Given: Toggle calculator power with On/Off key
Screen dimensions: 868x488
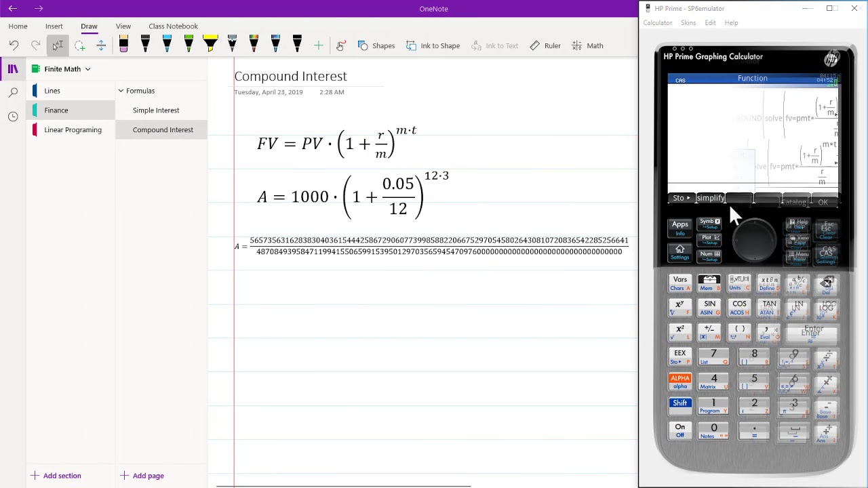Looking at the screenshot, I should pyautogui.click(x=680, y=430).
